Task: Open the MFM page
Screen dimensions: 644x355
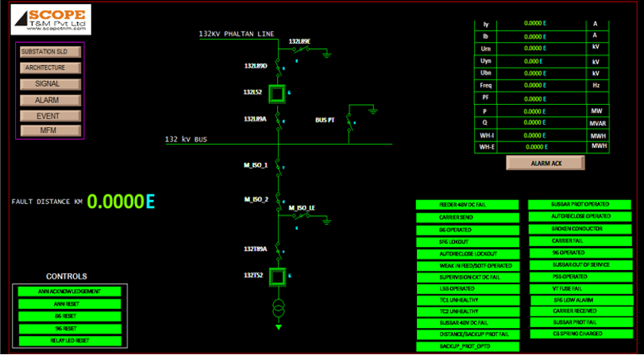Action: [50, 130]
